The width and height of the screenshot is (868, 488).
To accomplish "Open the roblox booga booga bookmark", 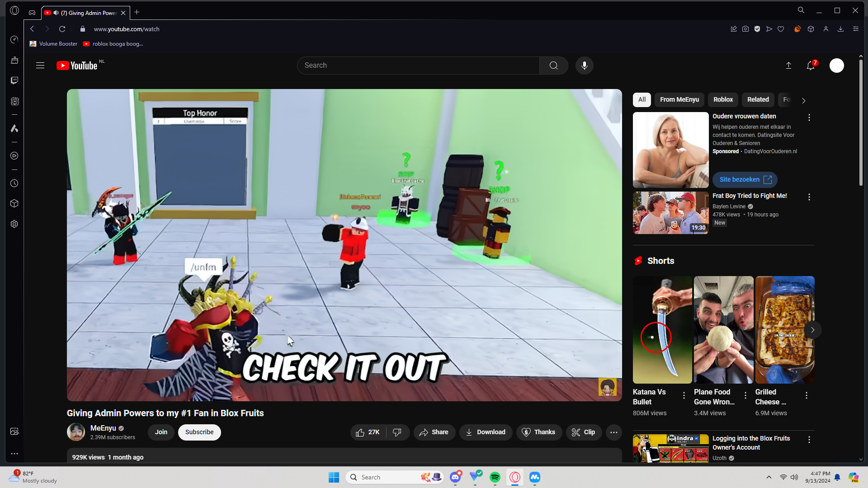I will [x=113, y=44].
